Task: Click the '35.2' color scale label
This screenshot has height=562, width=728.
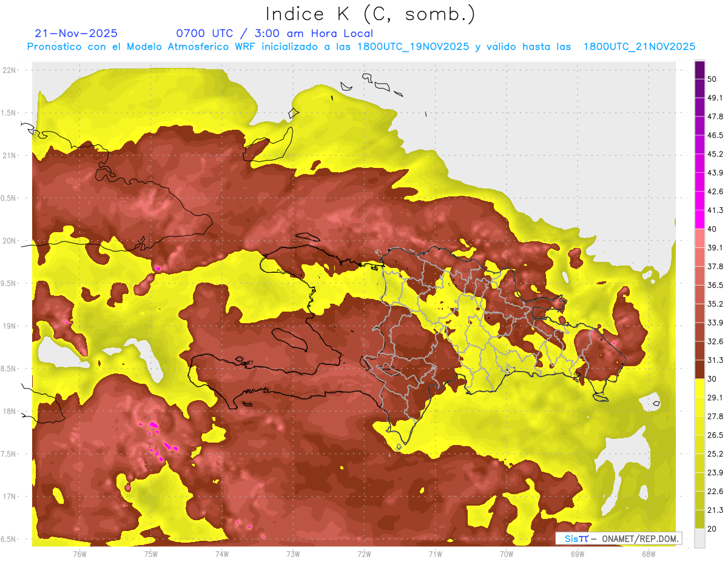Action: (x=715, y=304)
